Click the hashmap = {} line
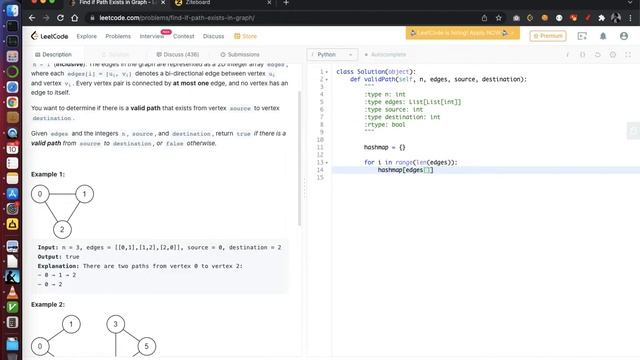This screenshot has height=360, width=640. click(x=384, y=147)
